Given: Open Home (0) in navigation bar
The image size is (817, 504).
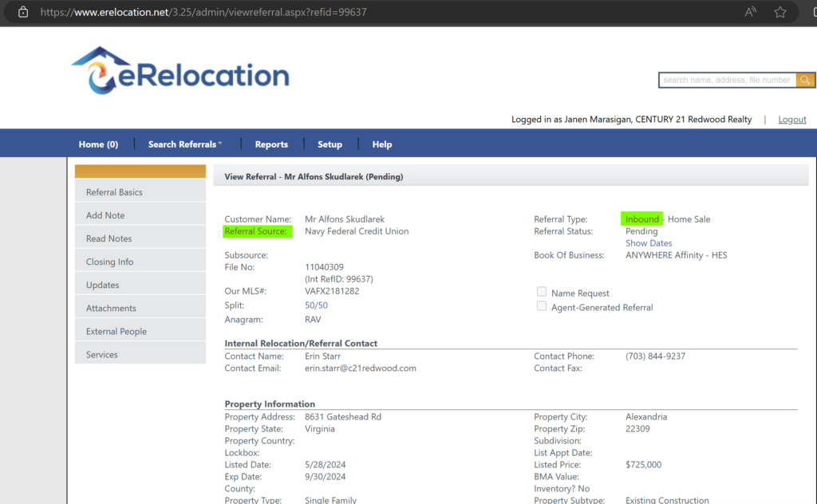Looking at the screenshot, I should coord(98,144).
